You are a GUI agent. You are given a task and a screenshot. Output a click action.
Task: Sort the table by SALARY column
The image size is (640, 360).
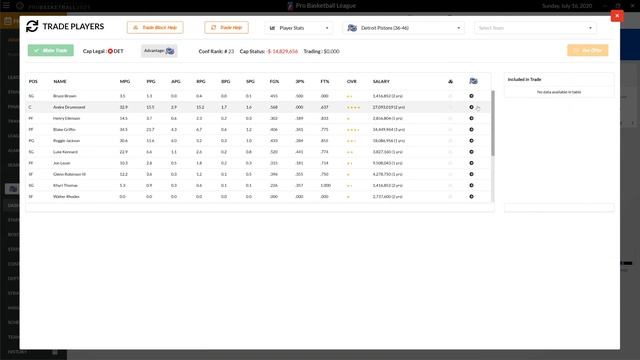[381, 82]
